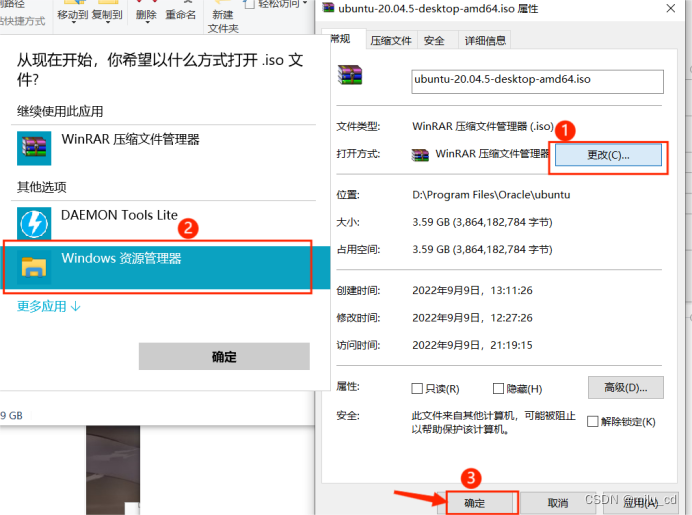Enable the 隐藏(H) checkbox
This screenshot has height=515, width=692.
(498, 388)
